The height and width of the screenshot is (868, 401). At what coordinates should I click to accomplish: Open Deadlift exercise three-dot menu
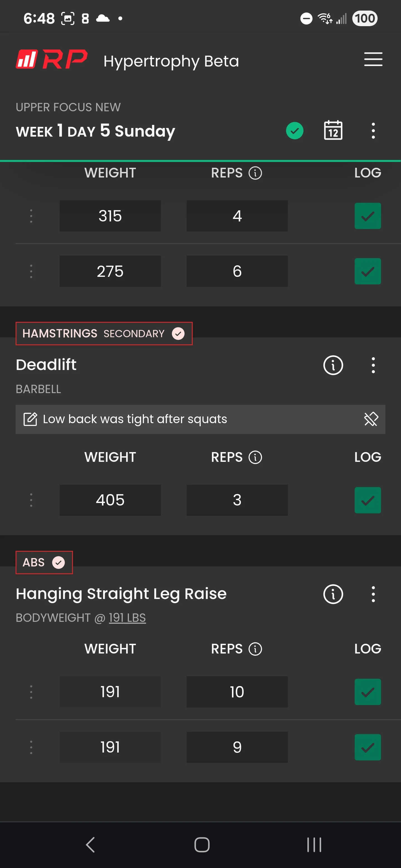click(373, 365)
